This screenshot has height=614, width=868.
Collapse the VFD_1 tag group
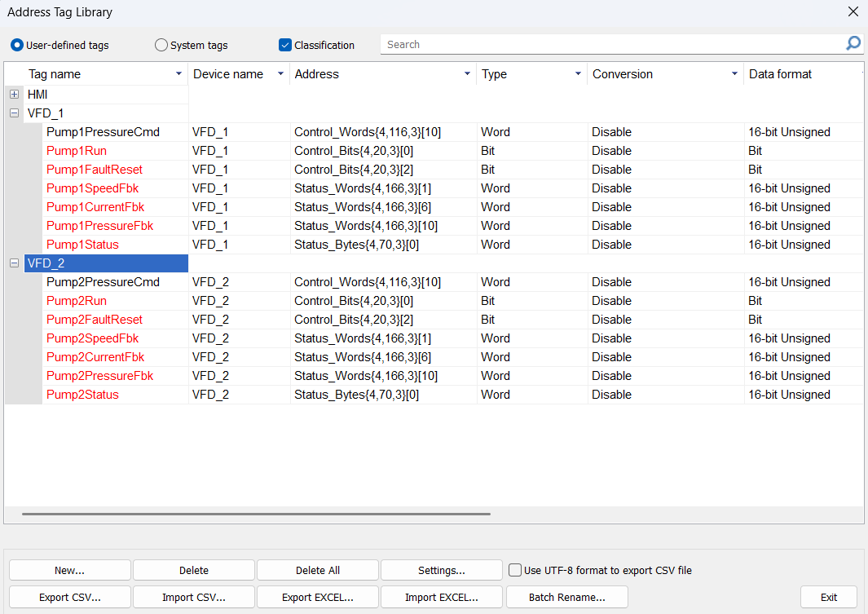(x=15, y=113)
